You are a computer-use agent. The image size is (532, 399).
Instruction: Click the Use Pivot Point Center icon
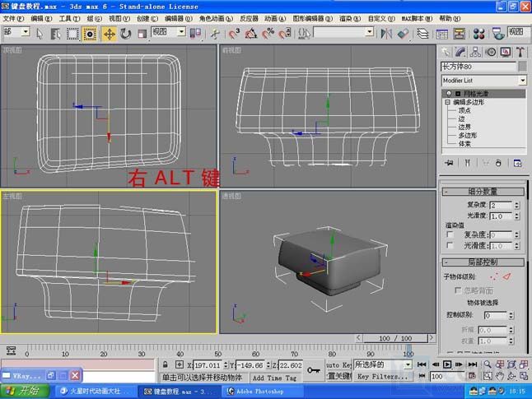coord(194,34)
